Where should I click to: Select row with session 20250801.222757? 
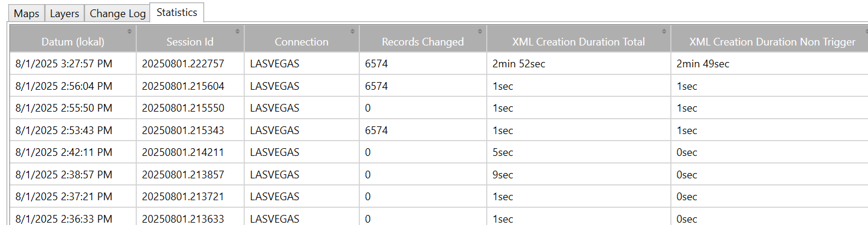(x=438, y=64)
